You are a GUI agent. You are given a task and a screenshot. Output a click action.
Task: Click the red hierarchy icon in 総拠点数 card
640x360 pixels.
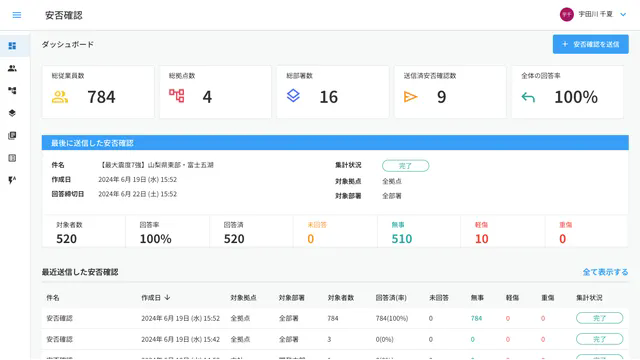(x=177, y=96)
